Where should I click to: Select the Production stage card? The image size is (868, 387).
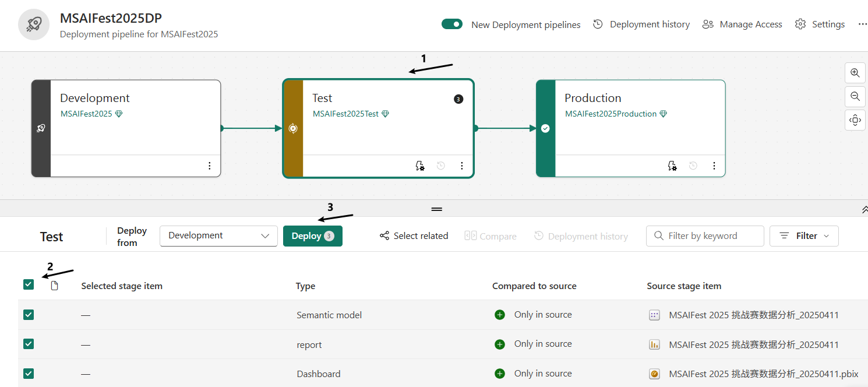631,128
